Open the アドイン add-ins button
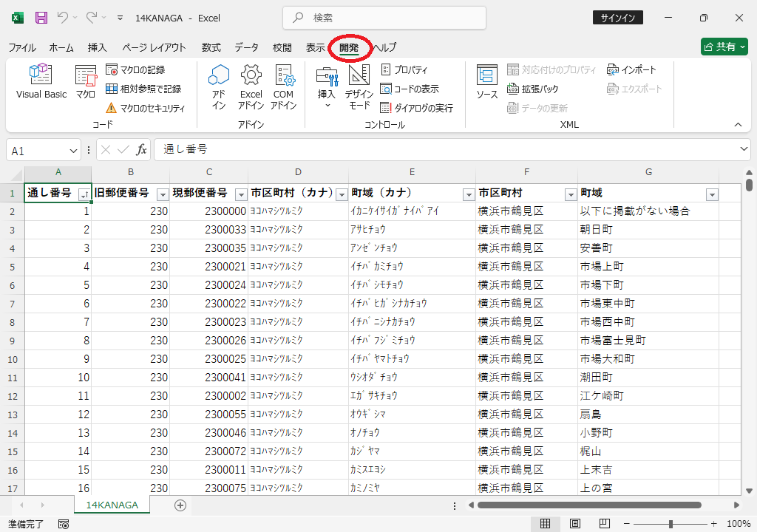The image size is (757, 532). pos(218,87)
